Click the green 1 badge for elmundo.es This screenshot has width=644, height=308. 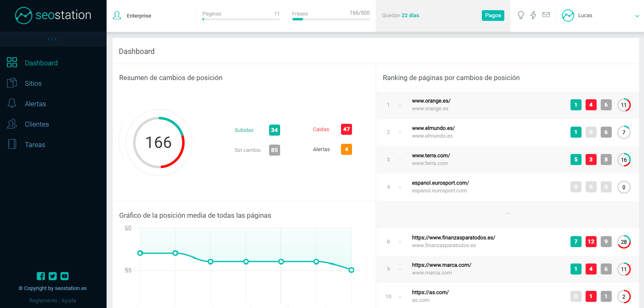tap(576, 132)
